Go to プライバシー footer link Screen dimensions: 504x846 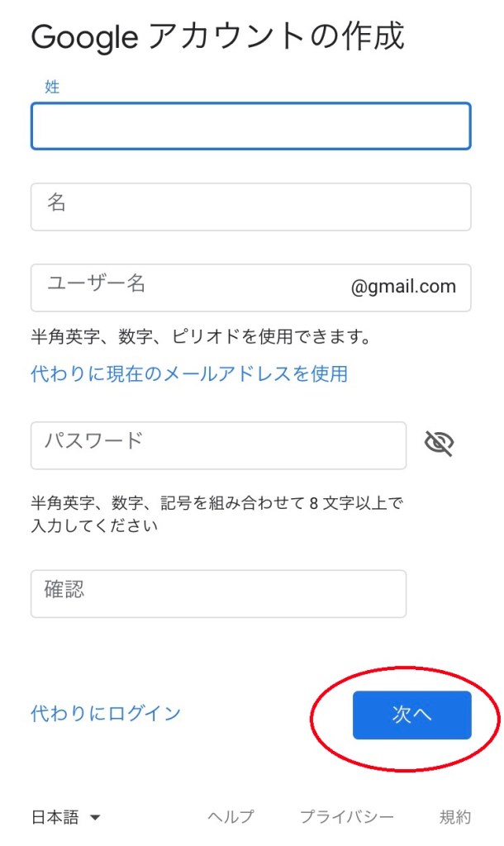pos(347,818)
